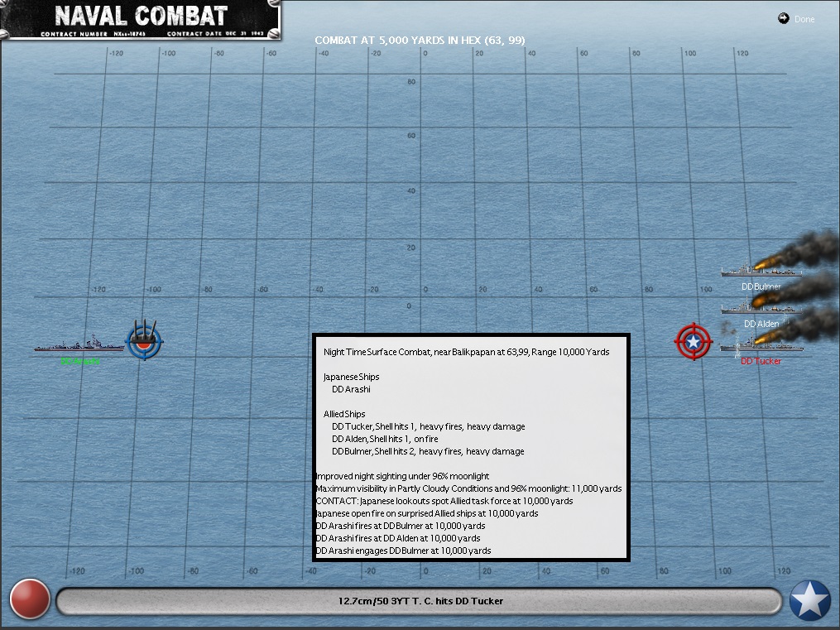
Task: Click Arashi engages DD Bulmer line
Action: point(403,551)
